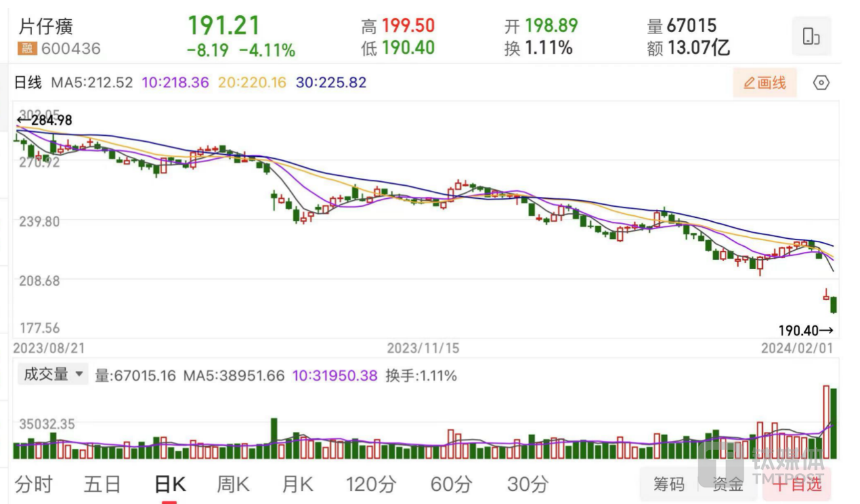The width and height of the screenshot is (860, 504).
Task: Click the orange 融 margin badge
Action: coord(27,49)
